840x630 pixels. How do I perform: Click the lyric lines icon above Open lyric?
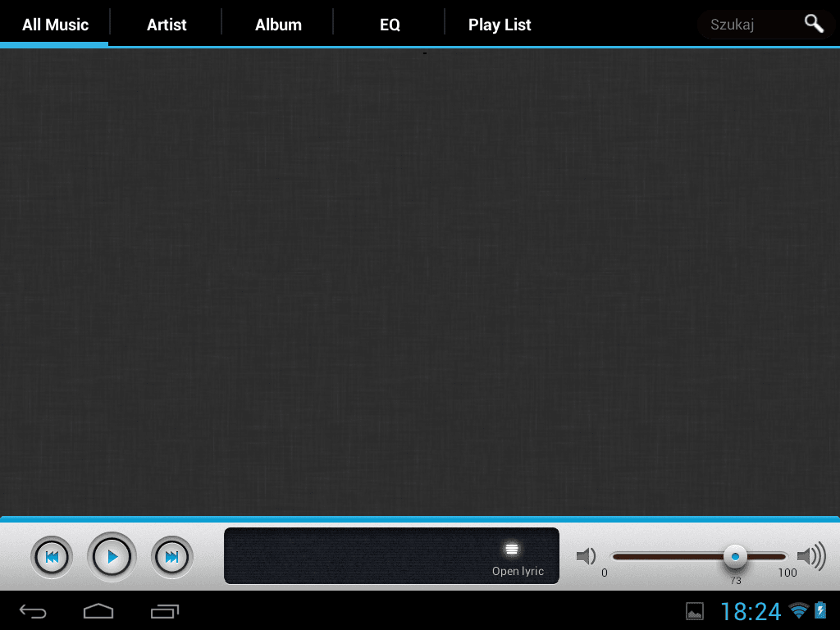coord(512,549)
